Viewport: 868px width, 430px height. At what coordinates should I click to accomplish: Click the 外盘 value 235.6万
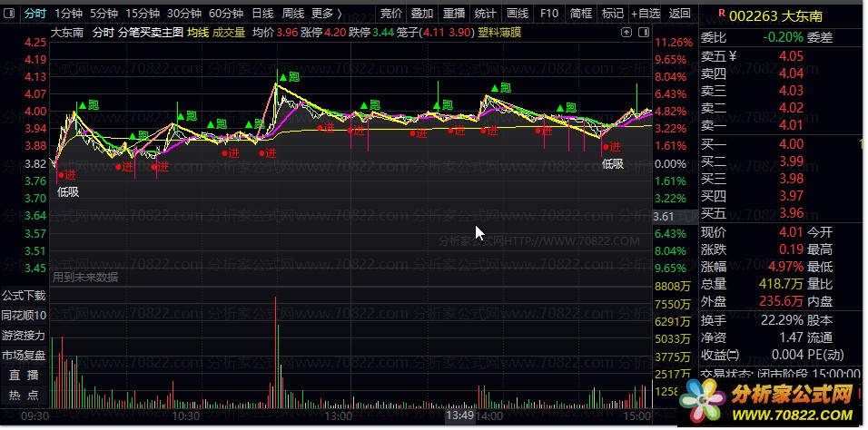point(781,301)
